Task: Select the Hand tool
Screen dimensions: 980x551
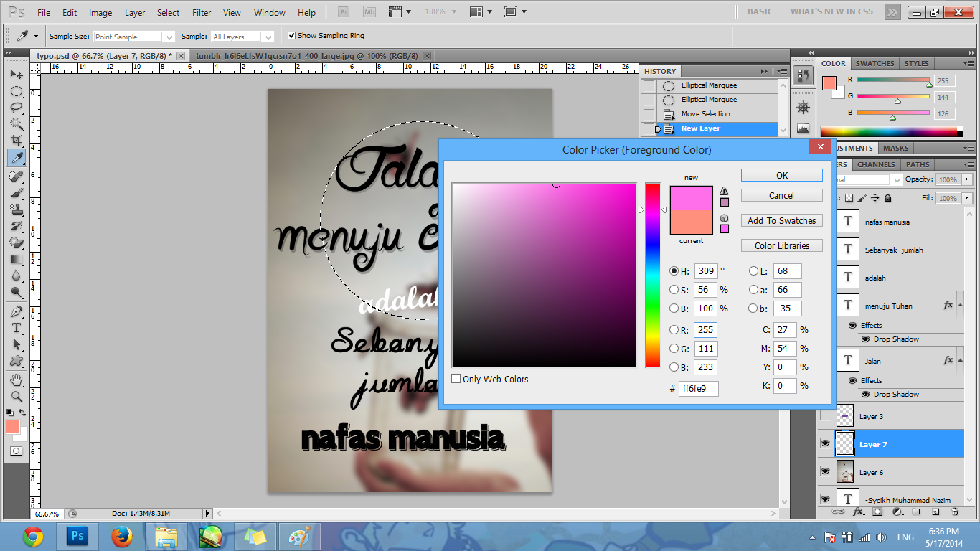Action: (x=16, y=380)
